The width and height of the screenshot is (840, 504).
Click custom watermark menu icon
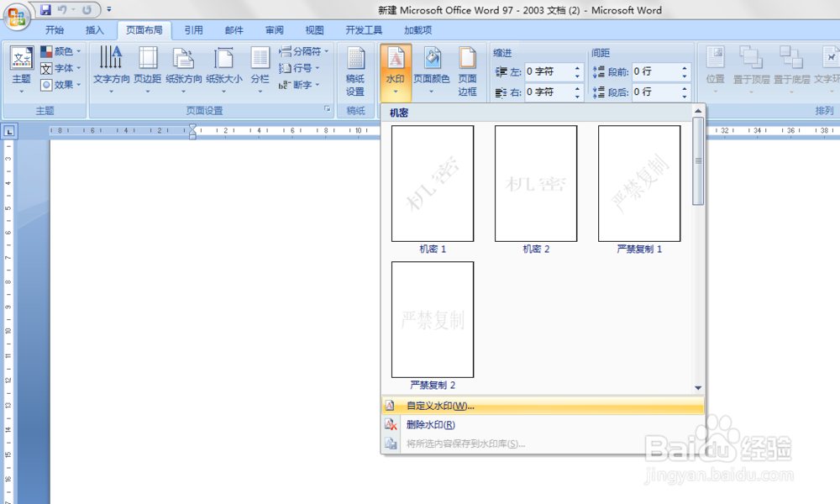(390, 406)
